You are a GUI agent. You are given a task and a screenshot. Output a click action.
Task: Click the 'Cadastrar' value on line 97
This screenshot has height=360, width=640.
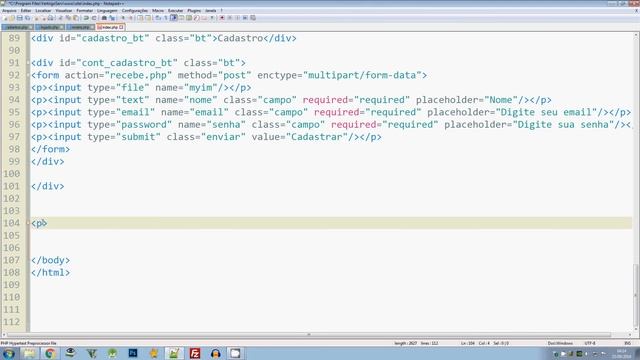tap(316, 137)
